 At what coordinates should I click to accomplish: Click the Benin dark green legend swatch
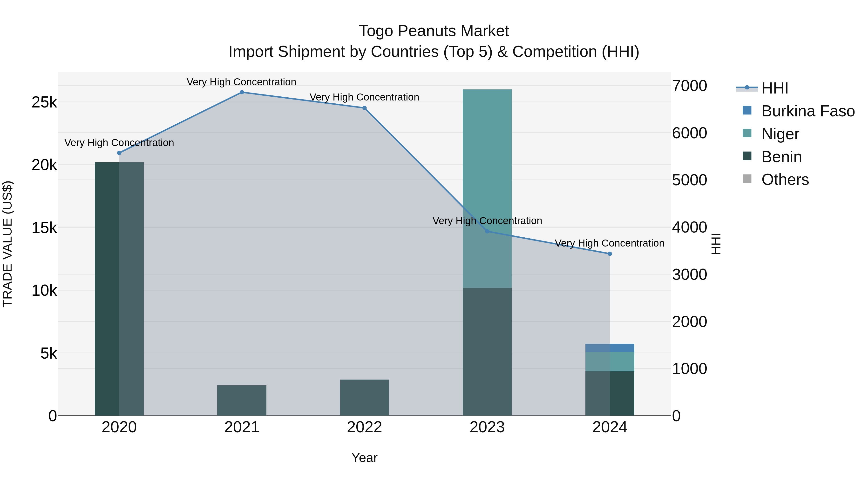(x=747, y=156)
